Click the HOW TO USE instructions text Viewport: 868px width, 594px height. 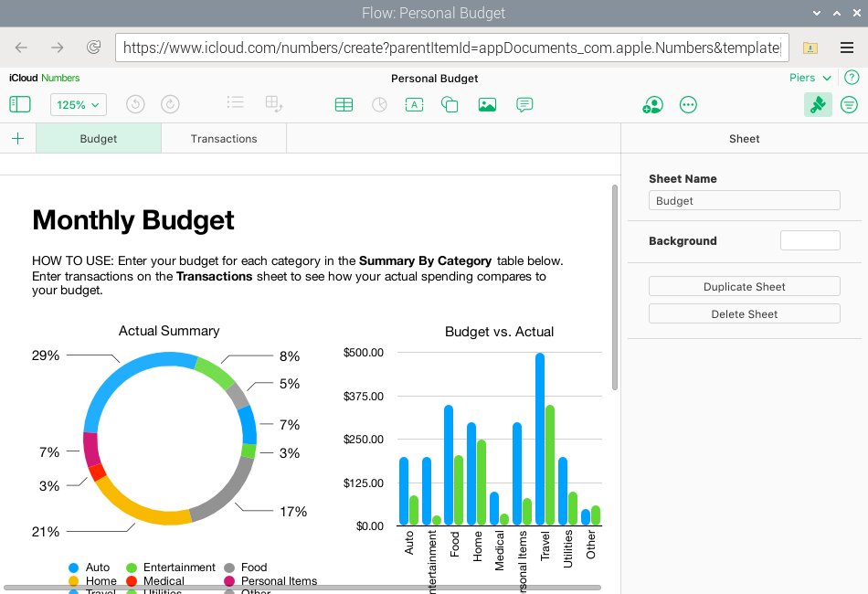297,275
